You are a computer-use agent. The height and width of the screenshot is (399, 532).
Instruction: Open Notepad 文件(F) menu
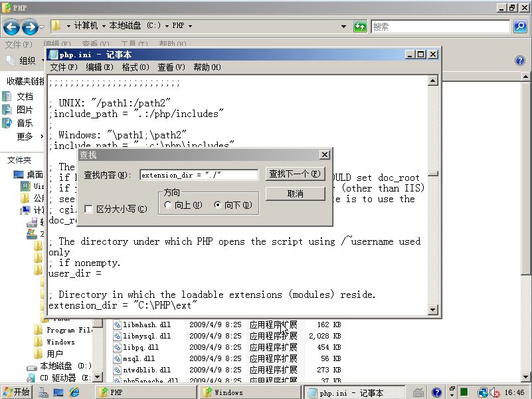tap(64, 67)
